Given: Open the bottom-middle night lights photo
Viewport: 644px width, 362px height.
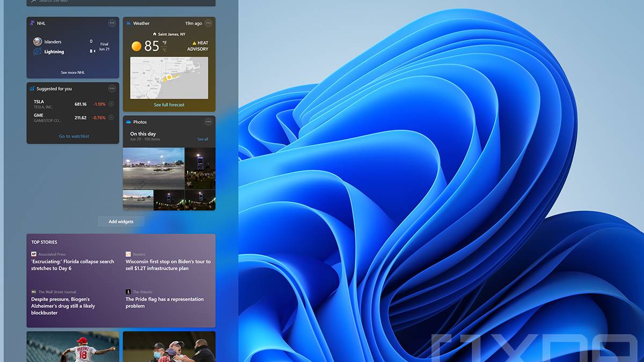Looking at the screenshot, I should click(x=169, y=200).
